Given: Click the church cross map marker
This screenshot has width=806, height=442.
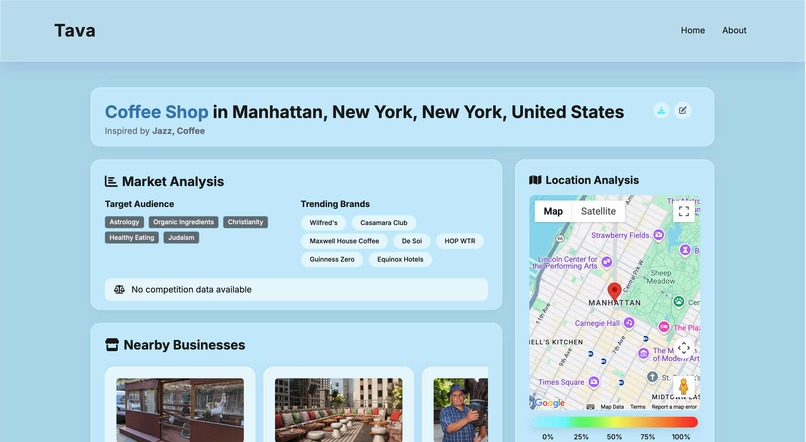Looking at the screenshot, I should 652,377.
